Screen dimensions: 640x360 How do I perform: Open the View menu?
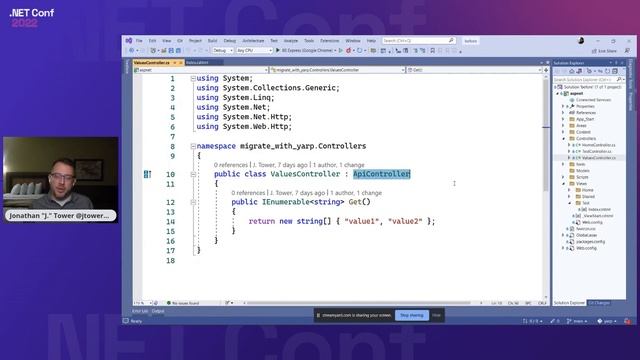point(167,41)
